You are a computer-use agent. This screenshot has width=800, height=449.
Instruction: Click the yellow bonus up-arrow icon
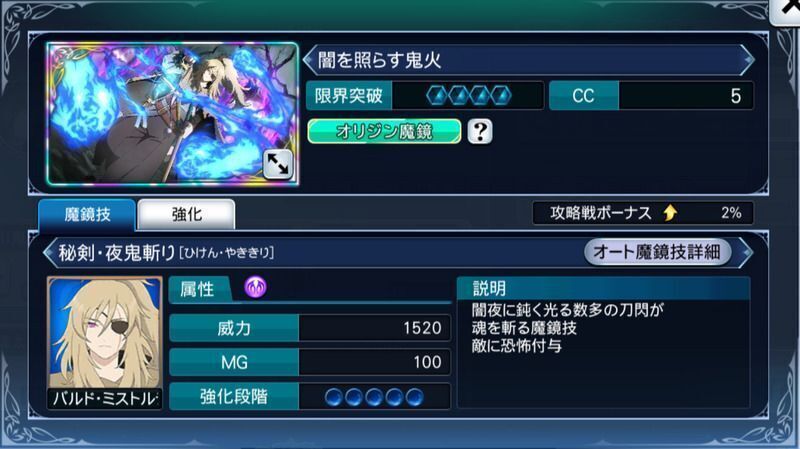pyautogui.click(x=670, y=213)
